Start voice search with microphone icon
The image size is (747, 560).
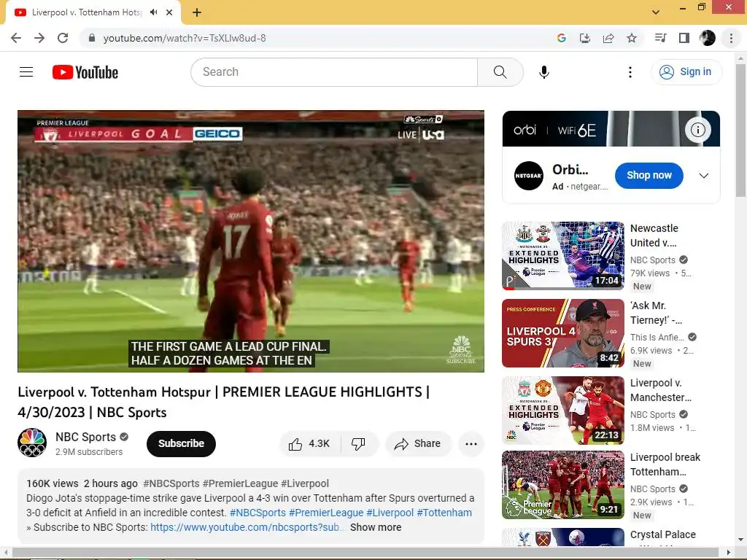(x=543, y=72)
